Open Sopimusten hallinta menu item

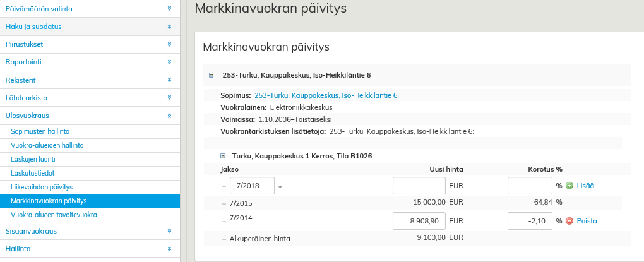pos(40,131)
